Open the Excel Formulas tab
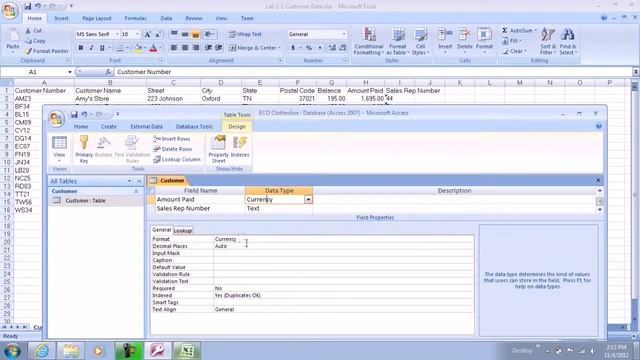 pos(135,18)
